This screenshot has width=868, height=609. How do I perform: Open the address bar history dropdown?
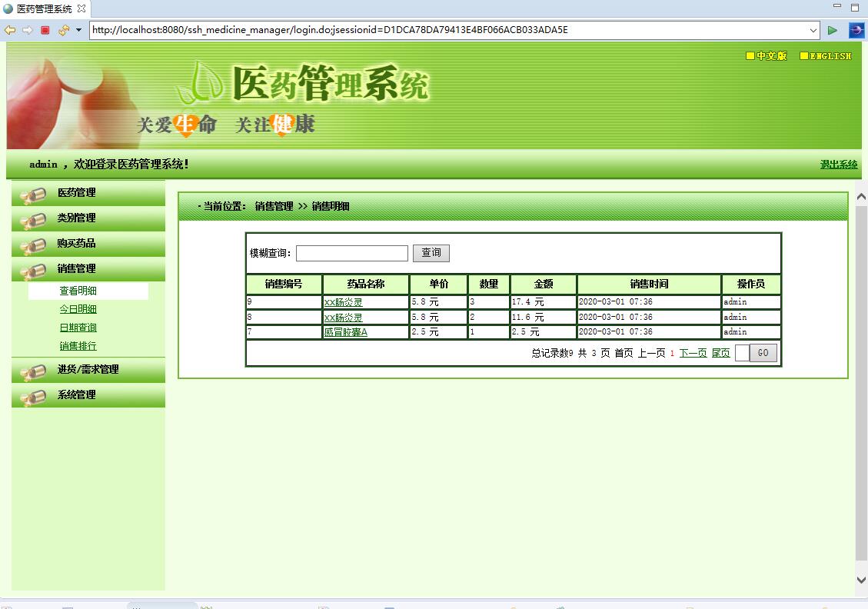[x=814, y=30]
